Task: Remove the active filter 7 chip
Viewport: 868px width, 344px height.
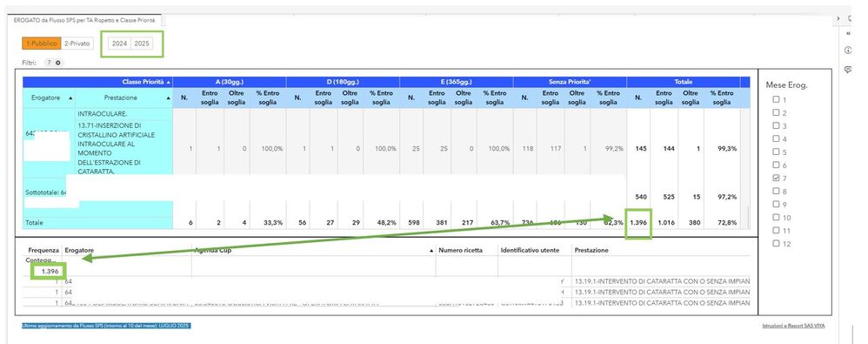Action: (x=58, y=64)
